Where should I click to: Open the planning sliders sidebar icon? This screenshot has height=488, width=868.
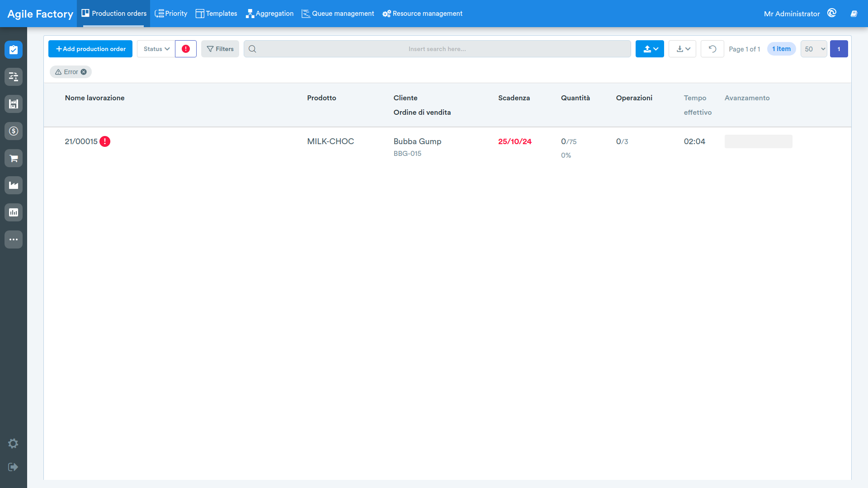coord(14,77)
